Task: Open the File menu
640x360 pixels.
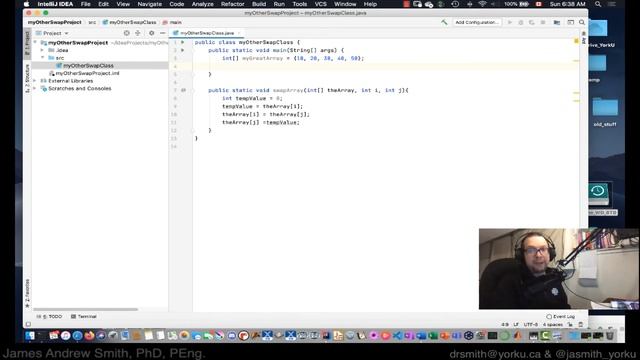Action: pos(85,4)
